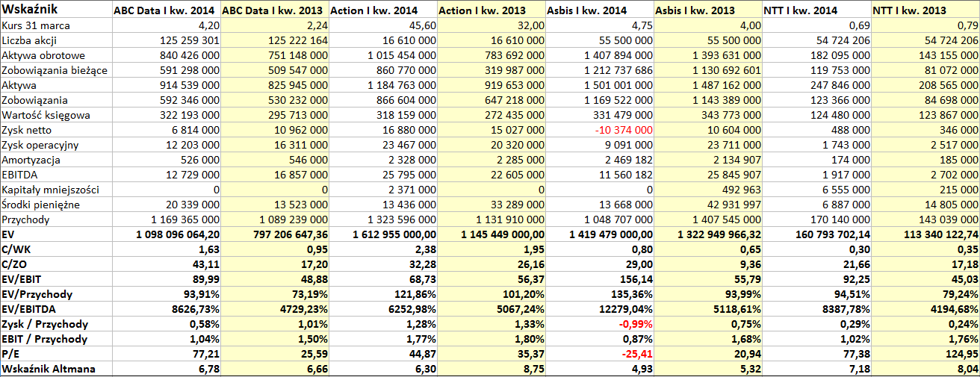Select the EBIT / Przychody cell 1,80%
The width and height of the screenshot is (980, 377).
pyautogui.click(x=491, y=339)
